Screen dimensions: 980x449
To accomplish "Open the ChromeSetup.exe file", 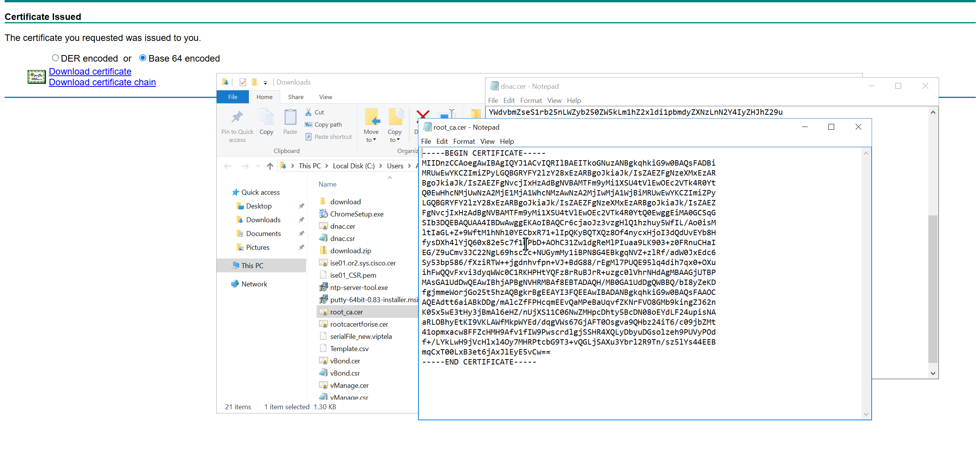I will (x=356, y=214).
